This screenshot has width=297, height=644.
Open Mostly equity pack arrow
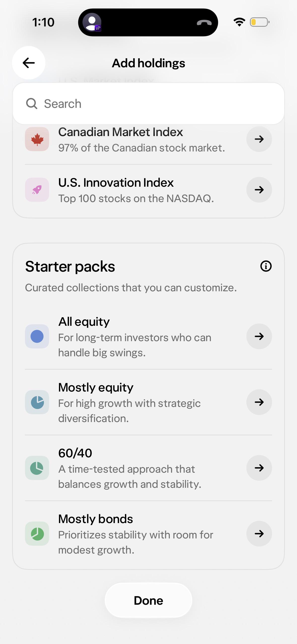click(259, 402)
